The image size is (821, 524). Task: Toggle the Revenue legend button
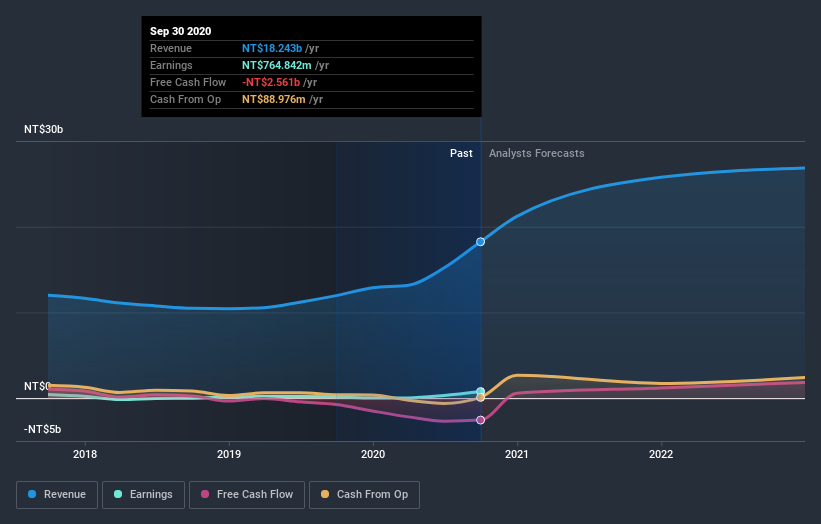coord(57,495)
